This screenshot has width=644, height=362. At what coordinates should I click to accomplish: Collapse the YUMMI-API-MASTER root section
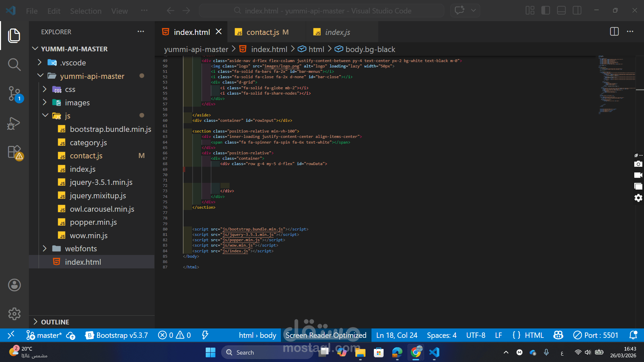tap(35, 49)
